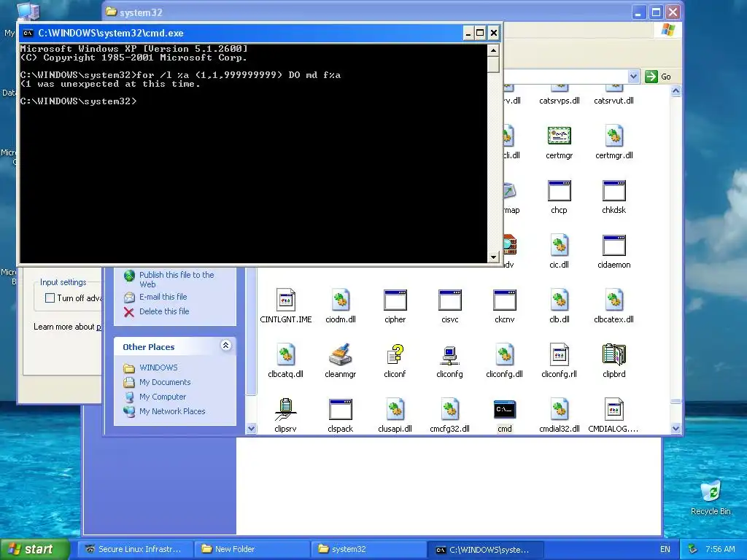The width and height of the screenshot is (747, 560).
Task: Click the catsrvut.dll file label
Action: click(x=614, y=101)
